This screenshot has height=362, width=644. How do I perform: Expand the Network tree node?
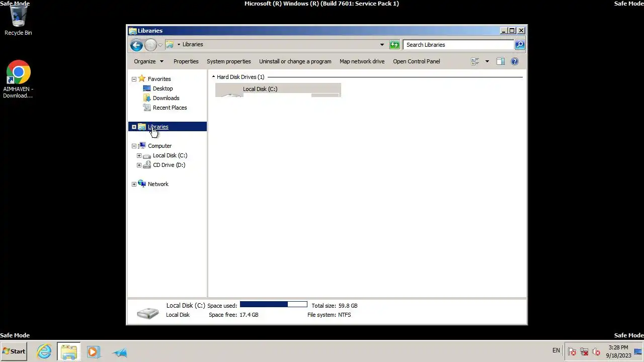134,184
